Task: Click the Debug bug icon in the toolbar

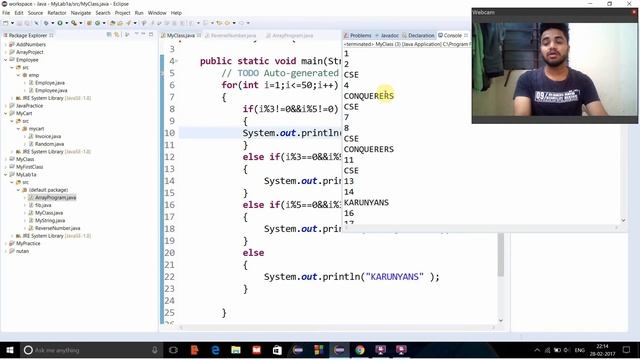Action: 46,23
